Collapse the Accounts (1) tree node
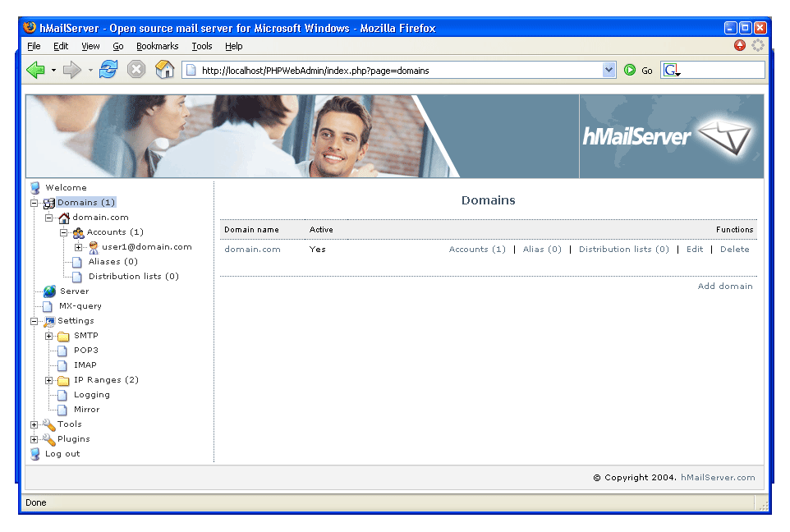 63,232
